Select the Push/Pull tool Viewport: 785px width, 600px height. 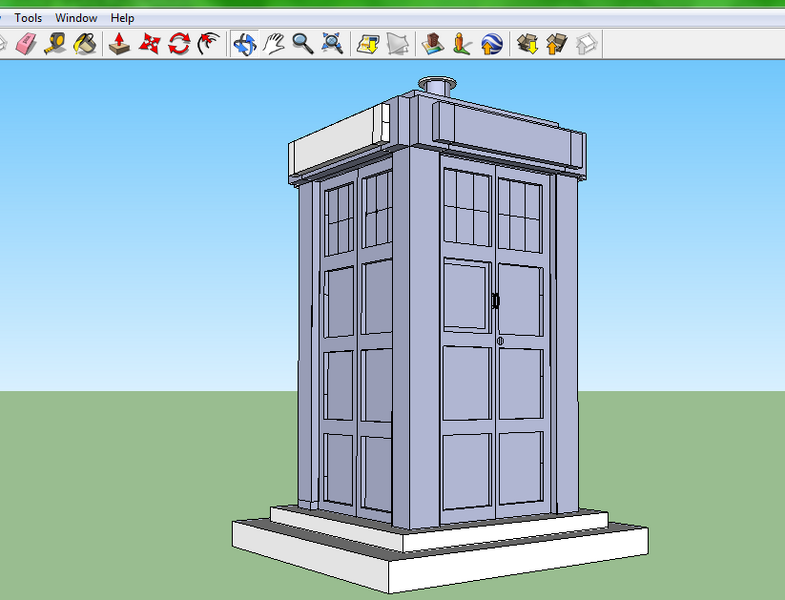[x=119, y=44]
